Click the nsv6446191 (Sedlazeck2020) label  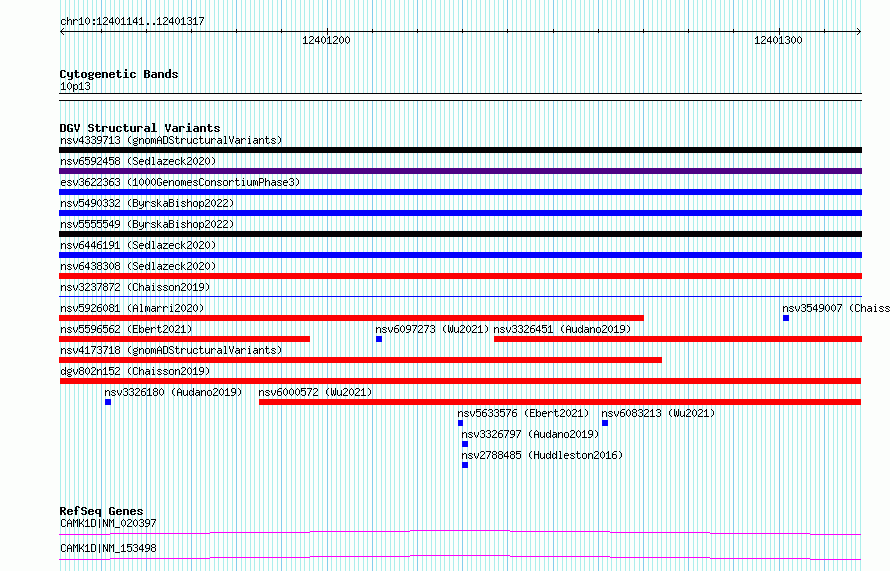138,245
